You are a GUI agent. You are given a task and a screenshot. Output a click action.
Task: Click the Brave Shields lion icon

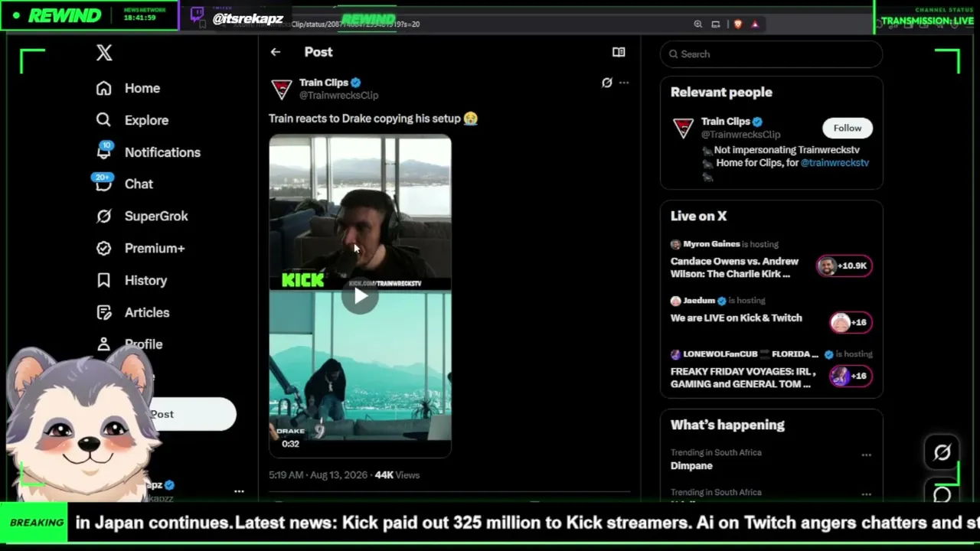coord(737,24)
